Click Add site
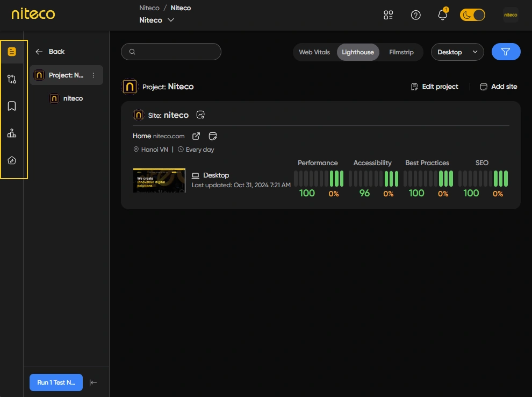 click(498, 87)
